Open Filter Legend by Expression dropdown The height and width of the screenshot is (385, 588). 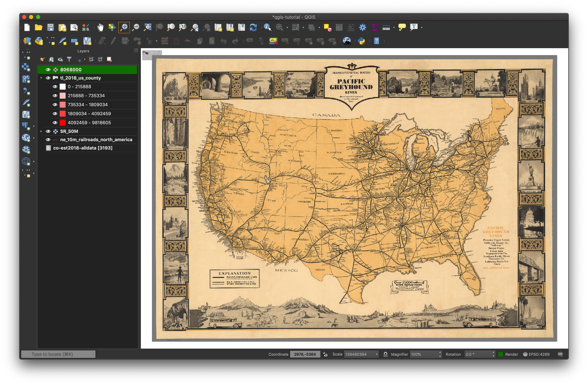point(84,59)
